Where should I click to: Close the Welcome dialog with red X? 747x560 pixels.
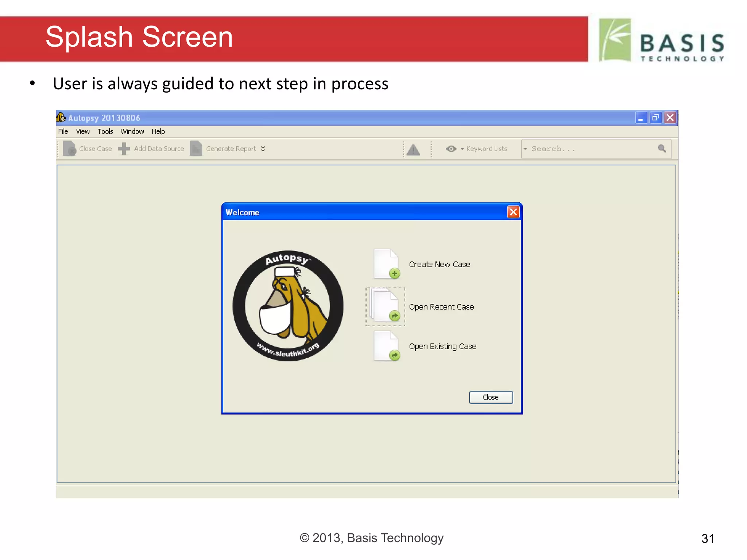(x=513, y=212)
